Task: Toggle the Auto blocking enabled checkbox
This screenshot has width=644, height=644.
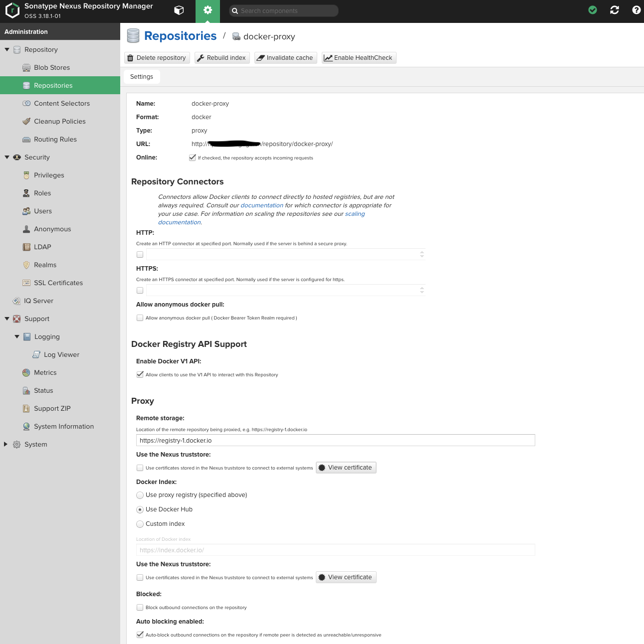Action: (x=140, y=635)
